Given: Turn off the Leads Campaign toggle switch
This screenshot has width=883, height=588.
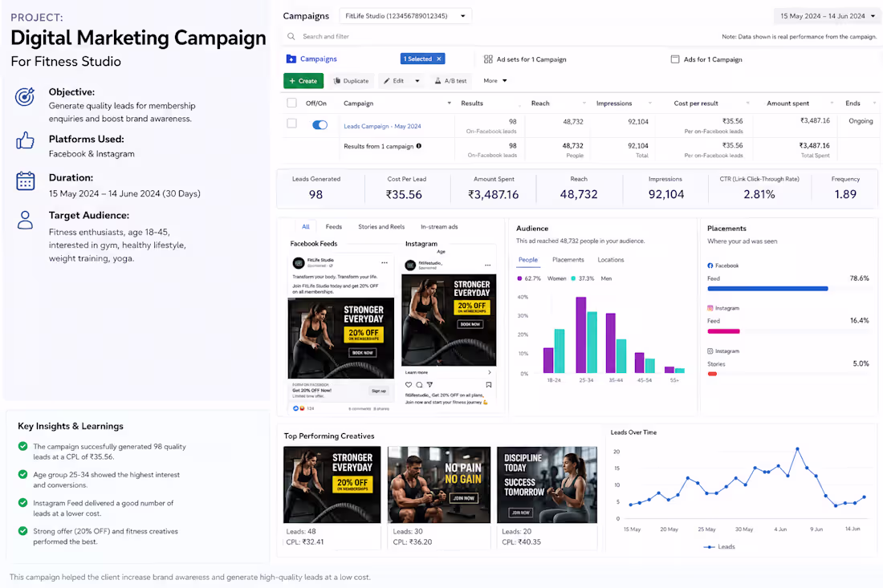Looking at the screenshot, I should 319,125.
